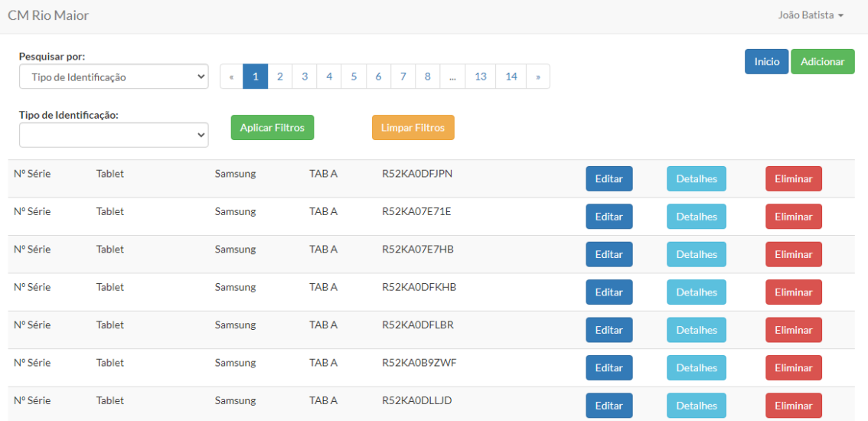Open Detalhes for serial R52KA07E7HB
The width and height of the screenshot is (868, 421).
pyautogui.click(x=697, y=253)
